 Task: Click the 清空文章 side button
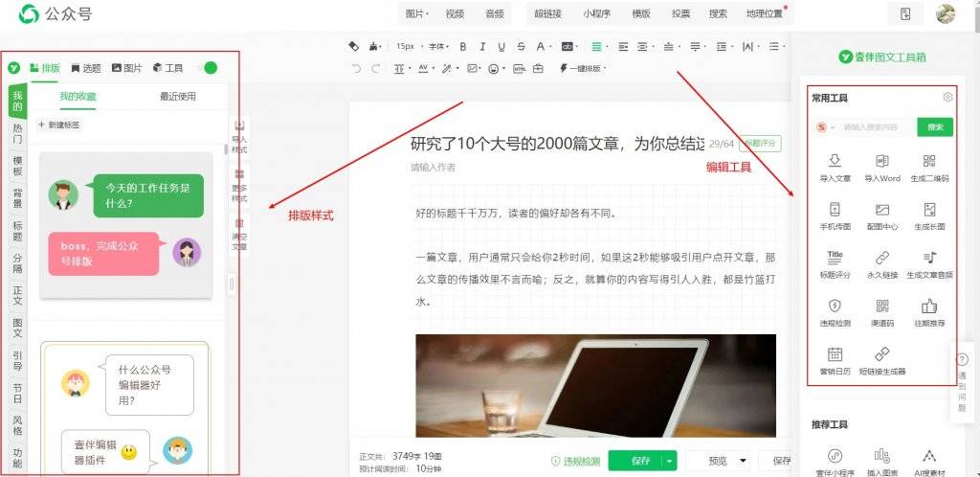pos(239,235)
